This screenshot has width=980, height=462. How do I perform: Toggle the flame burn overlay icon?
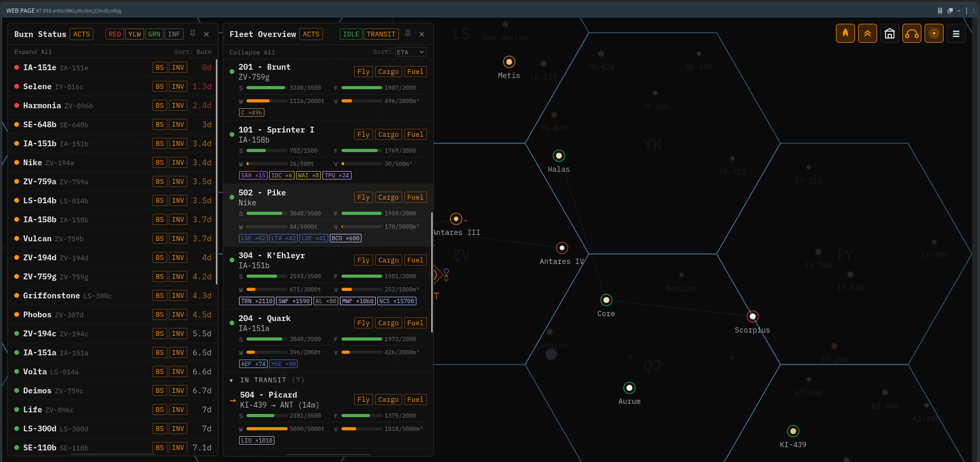845,33
